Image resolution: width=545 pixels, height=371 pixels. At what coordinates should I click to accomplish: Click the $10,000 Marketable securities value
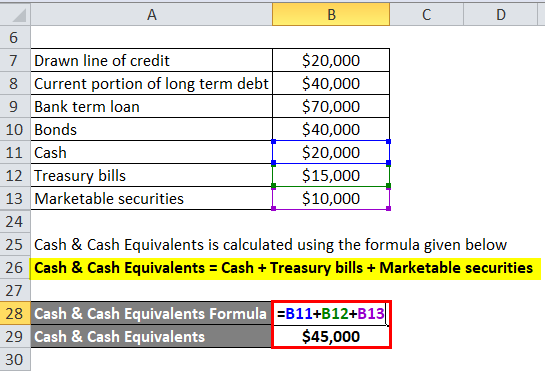(x=331, y=198)
